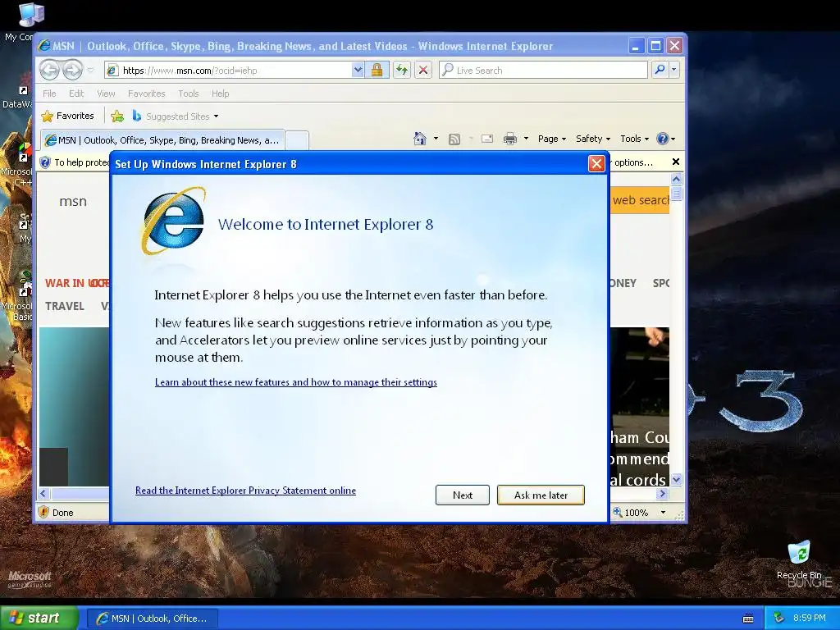Click the address bar URL field
Screen dimensions: 840x630
228,71
